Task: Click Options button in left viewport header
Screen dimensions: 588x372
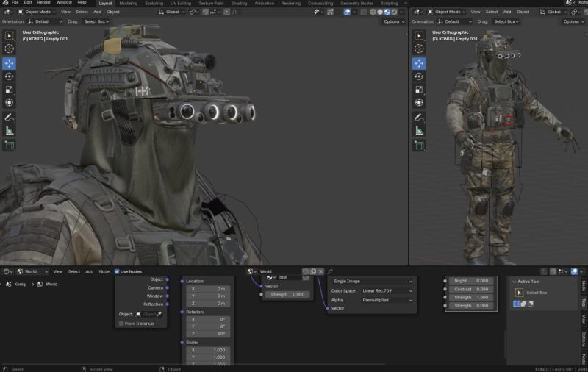Action: [x=393, y=21]
